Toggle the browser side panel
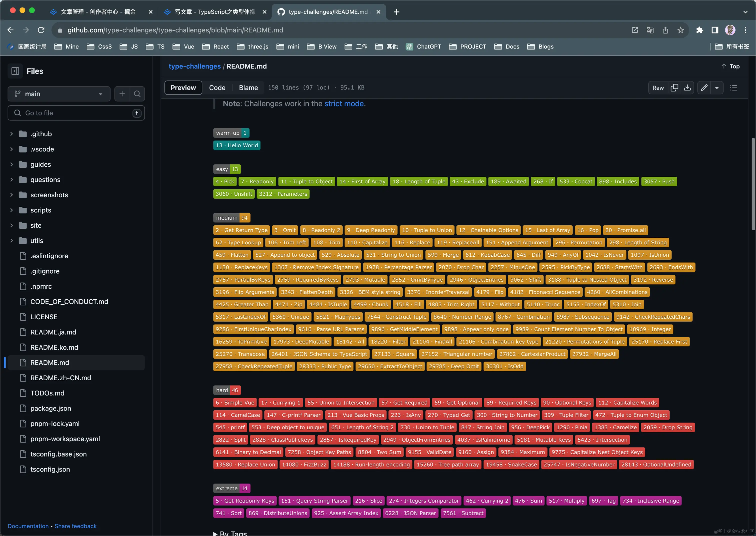The width and height of the screenshot is (756, 536). (715, 30)
